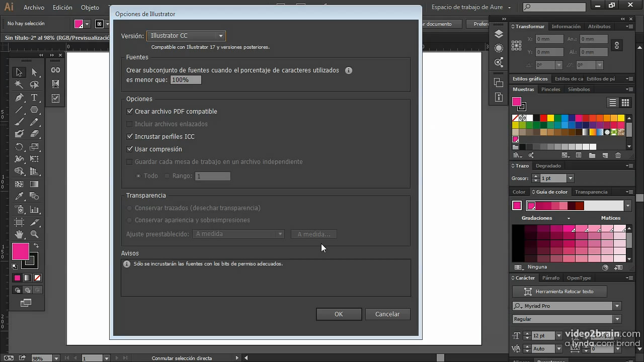Pick the yellow swatch beside red swatch
Image resolution: width=644 pixels, height=362 pixels.
(550, 118)
